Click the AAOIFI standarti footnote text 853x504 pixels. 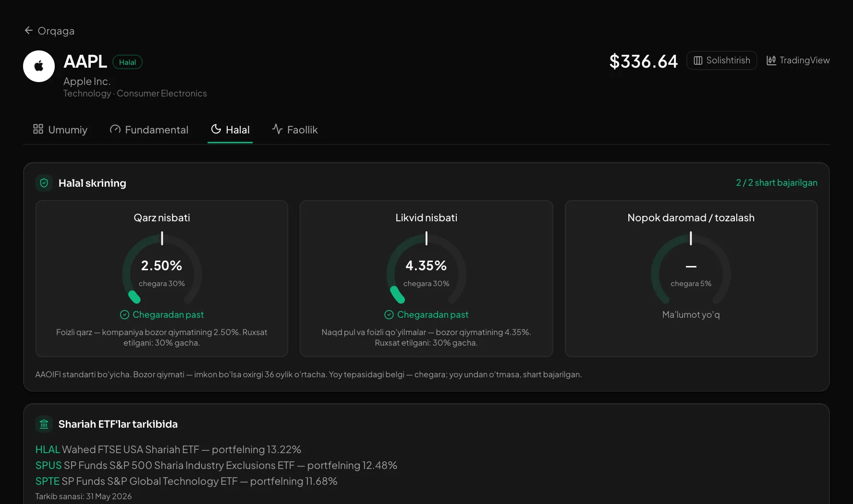click(308, 374)
